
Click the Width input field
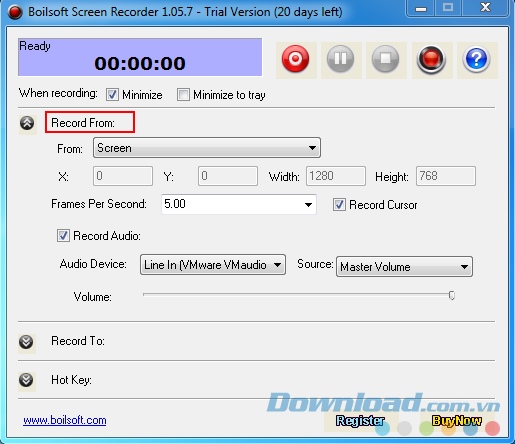336,176
